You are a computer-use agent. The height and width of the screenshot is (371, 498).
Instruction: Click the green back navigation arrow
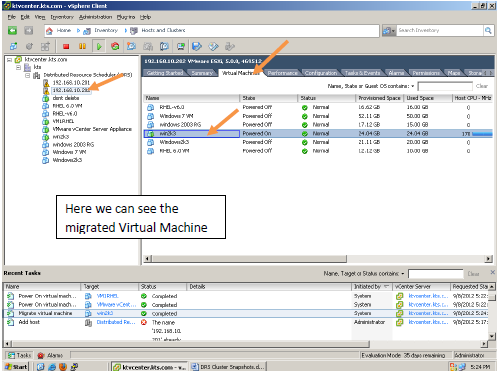[13, 31]
